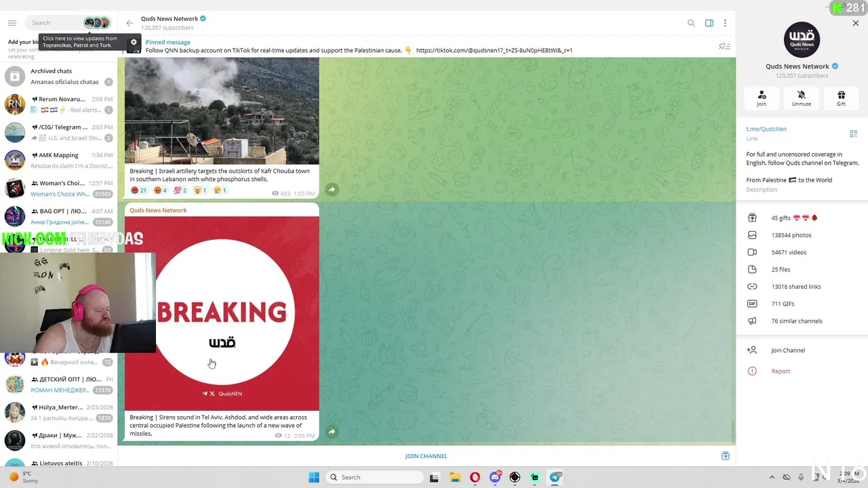Open the pinned messages list icon
This screenshot has height=488, width=868.
tap(724, 46)
